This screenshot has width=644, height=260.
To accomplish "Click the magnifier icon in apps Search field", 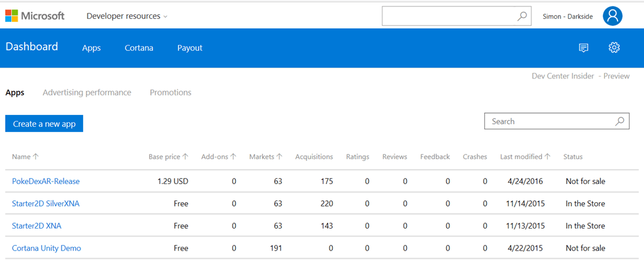I will click(619, 121).
